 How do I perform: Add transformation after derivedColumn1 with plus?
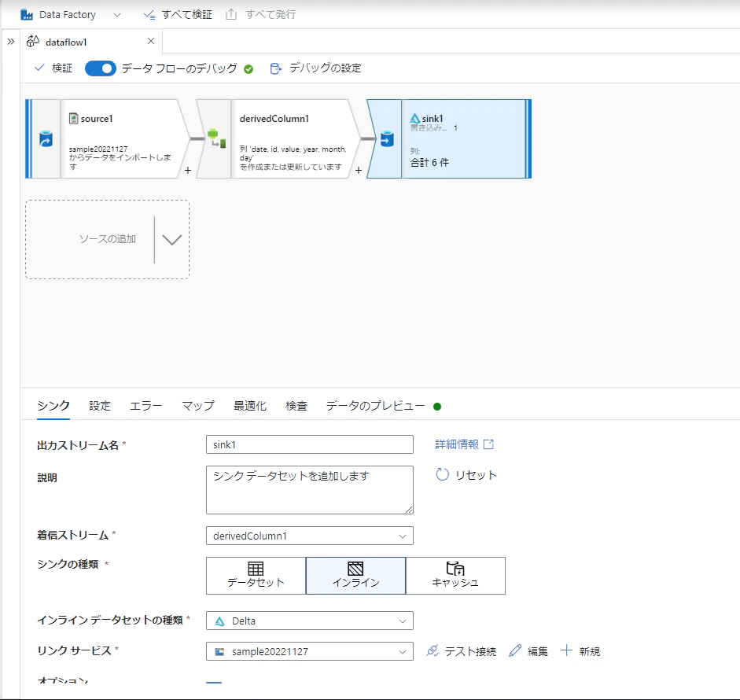[359, 171]
